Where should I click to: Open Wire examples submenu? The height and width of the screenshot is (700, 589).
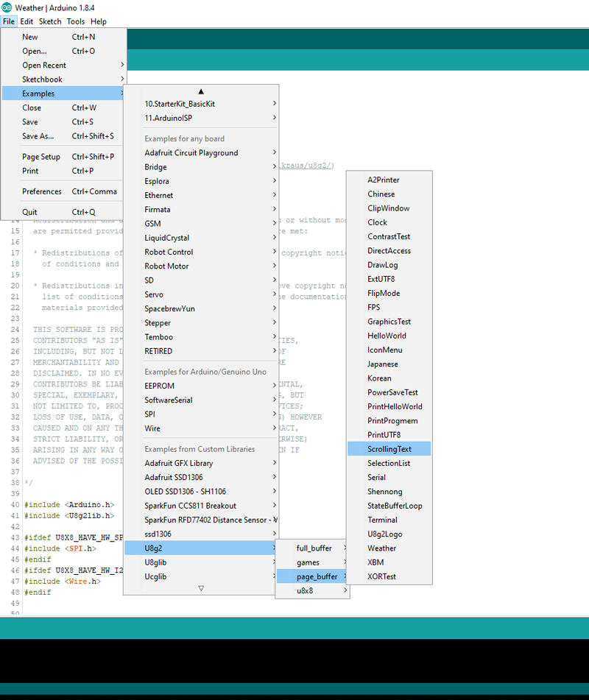coord(201,428)
